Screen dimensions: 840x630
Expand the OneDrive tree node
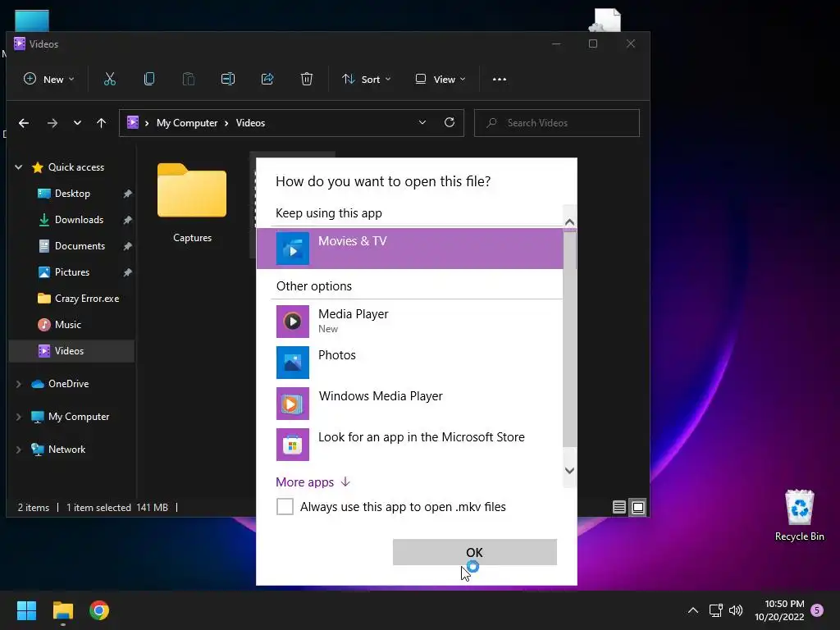click(x=19, y=384)
